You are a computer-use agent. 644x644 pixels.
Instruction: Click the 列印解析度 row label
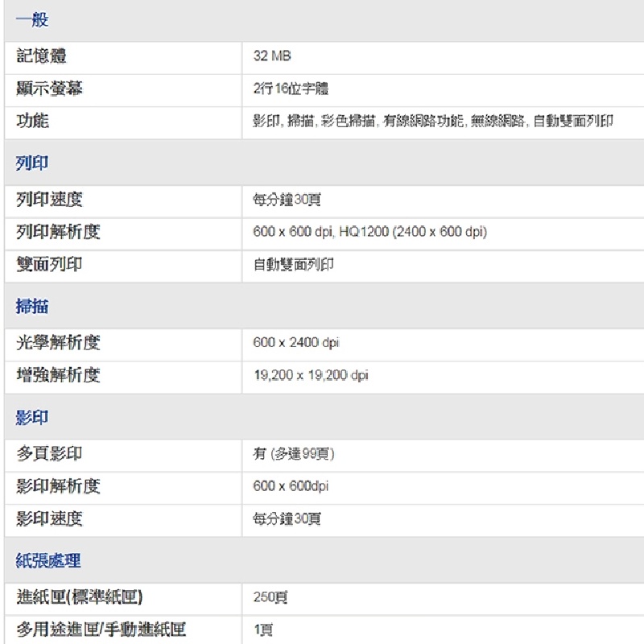(x=59, y=232)
